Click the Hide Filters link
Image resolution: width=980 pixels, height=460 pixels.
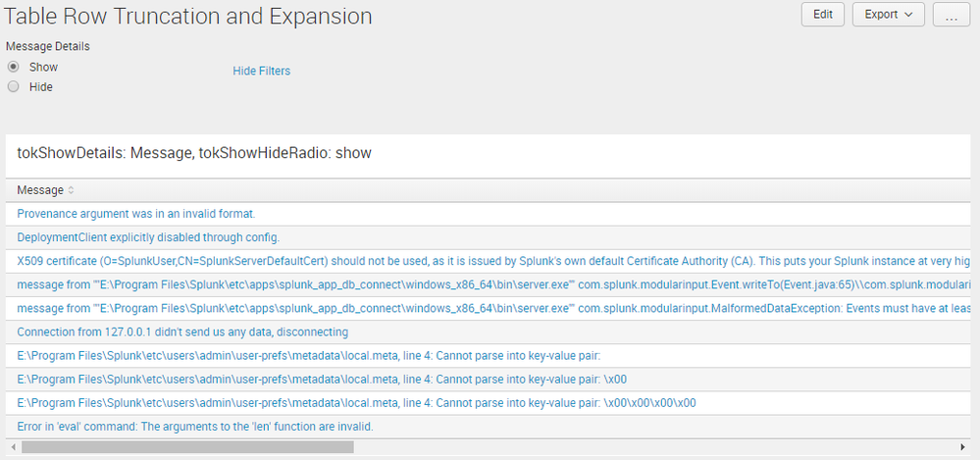point(261,71)
